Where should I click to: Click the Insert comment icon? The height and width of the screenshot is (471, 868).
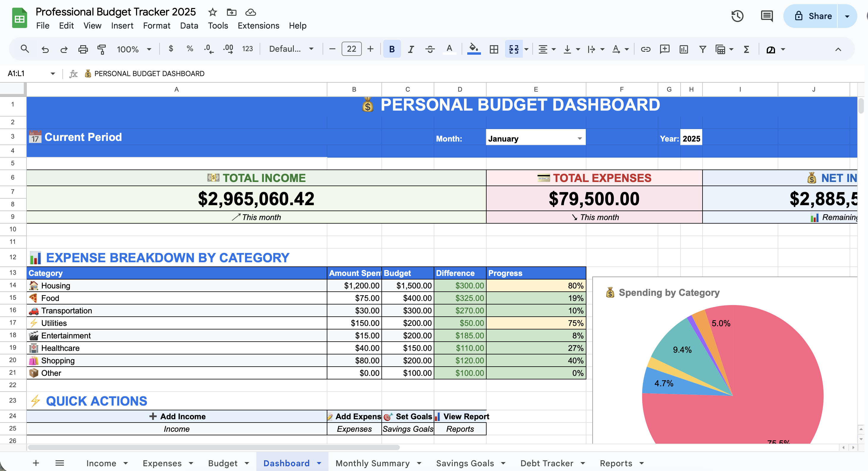tap(665, 49)
